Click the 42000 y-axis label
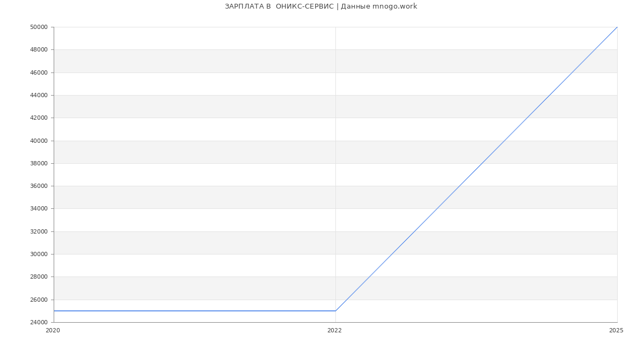Image resolution: width=644 pixels, height=349 pixels. (39, 118)
